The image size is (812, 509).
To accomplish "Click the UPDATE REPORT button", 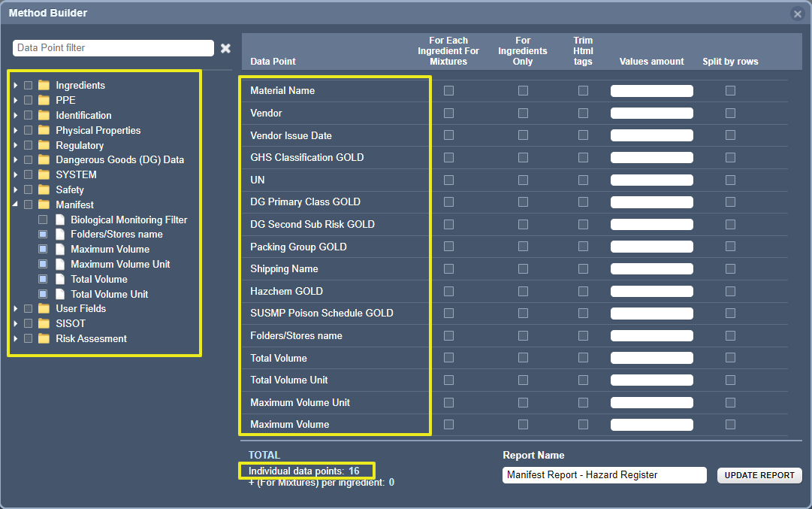I will (759, 474).
